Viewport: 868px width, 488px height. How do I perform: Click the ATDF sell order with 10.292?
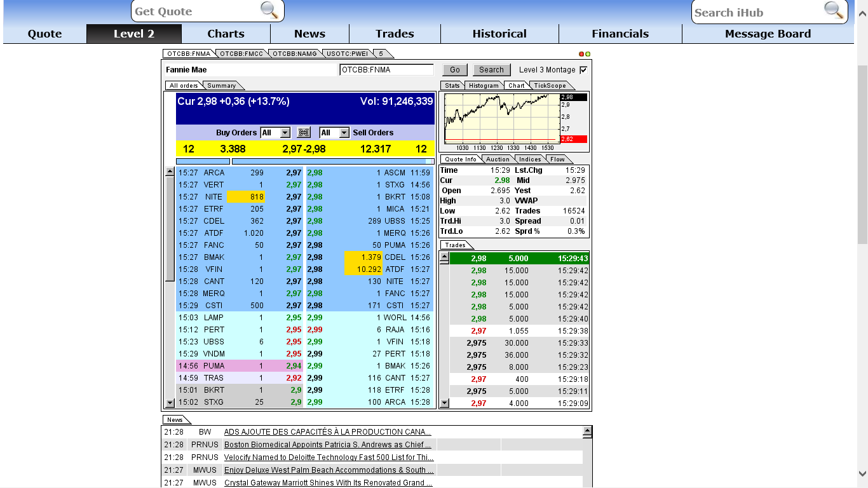[x=370, y=269]
